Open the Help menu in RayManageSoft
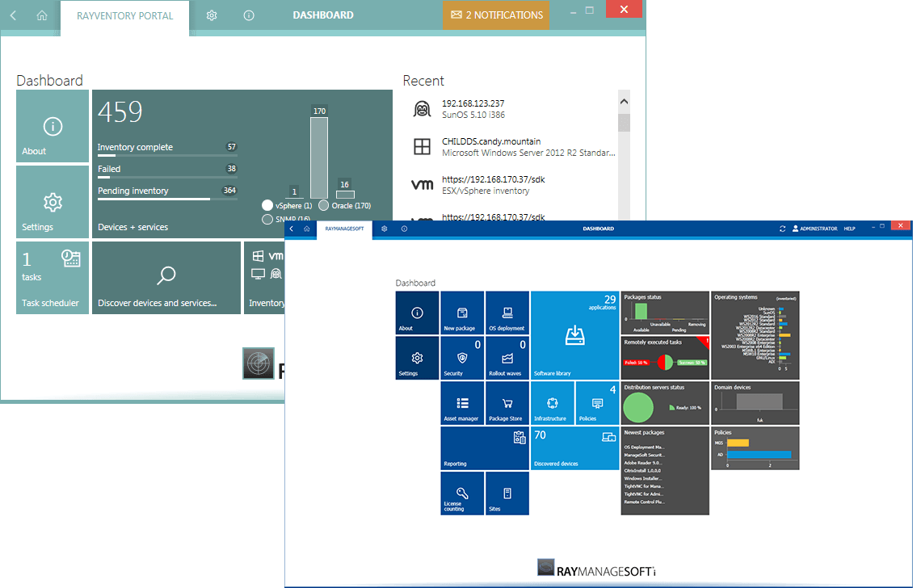 point(849,229)
